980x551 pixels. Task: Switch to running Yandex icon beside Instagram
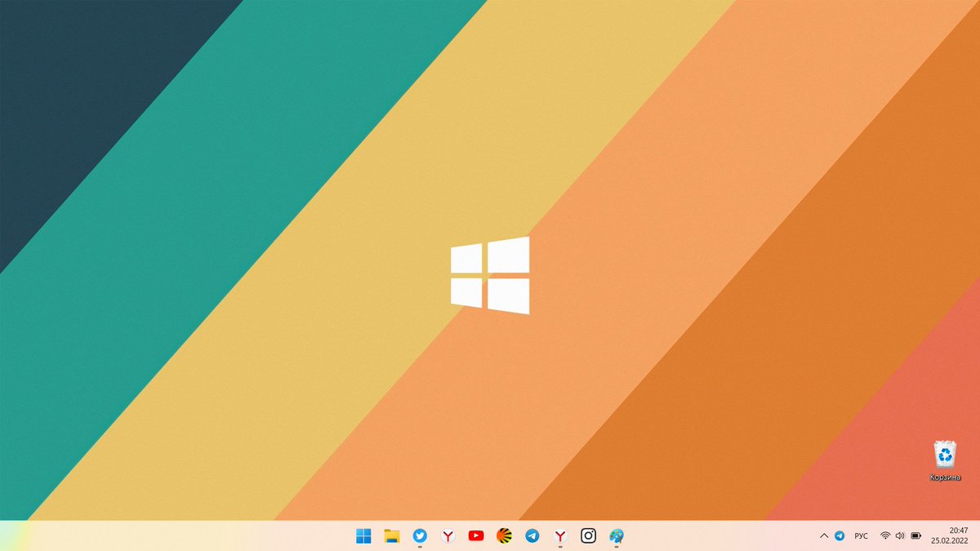pos(560,536)
